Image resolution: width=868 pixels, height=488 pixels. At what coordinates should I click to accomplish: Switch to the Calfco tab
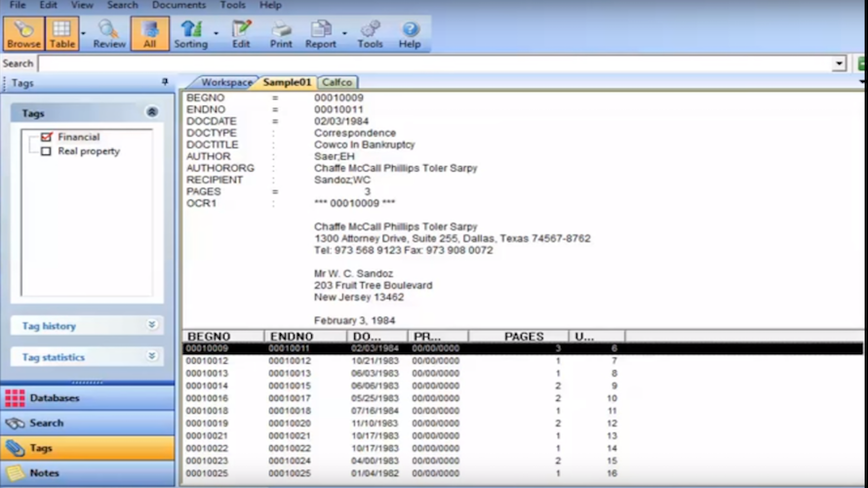click(337, 83)
